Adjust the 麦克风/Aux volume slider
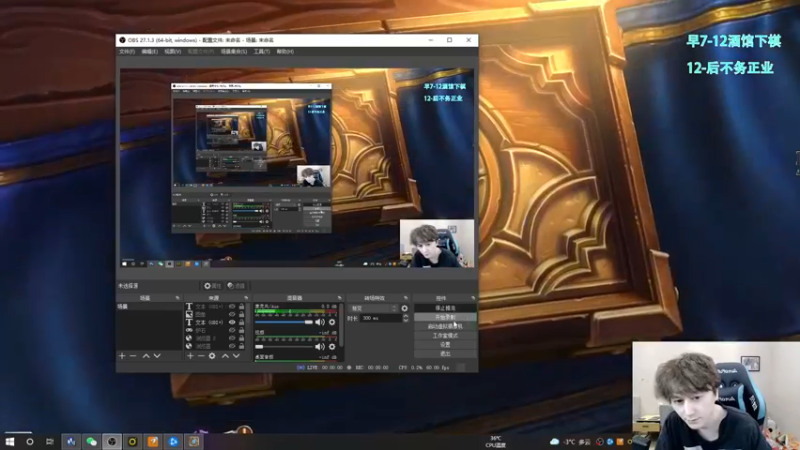This screenshot has width=800, height=450. coord(284,322)
